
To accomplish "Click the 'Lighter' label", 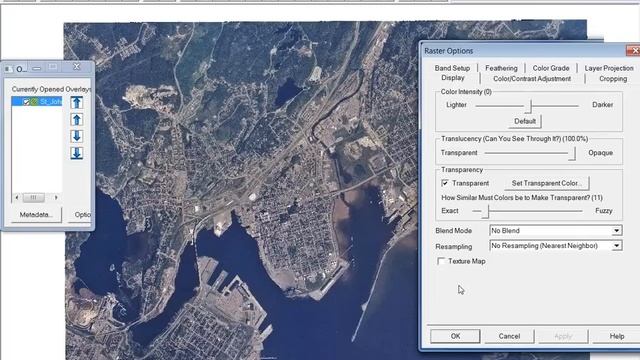I will pyautogui.click(x=456, y=105).
